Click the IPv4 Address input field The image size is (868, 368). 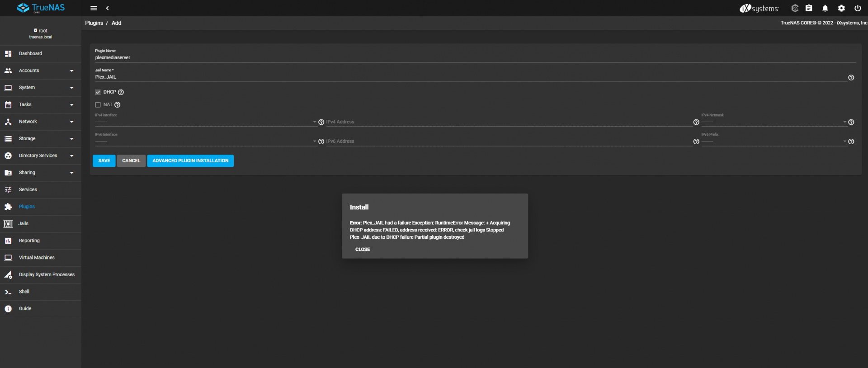509,122
